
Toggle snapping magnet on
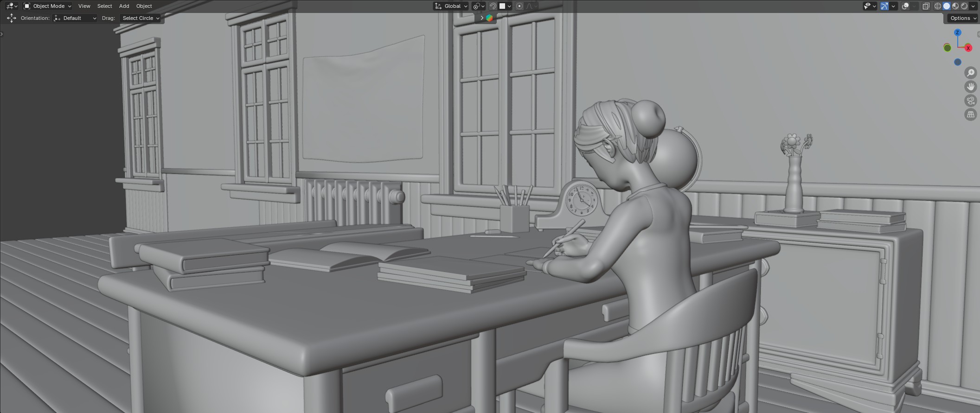(493, 6)
